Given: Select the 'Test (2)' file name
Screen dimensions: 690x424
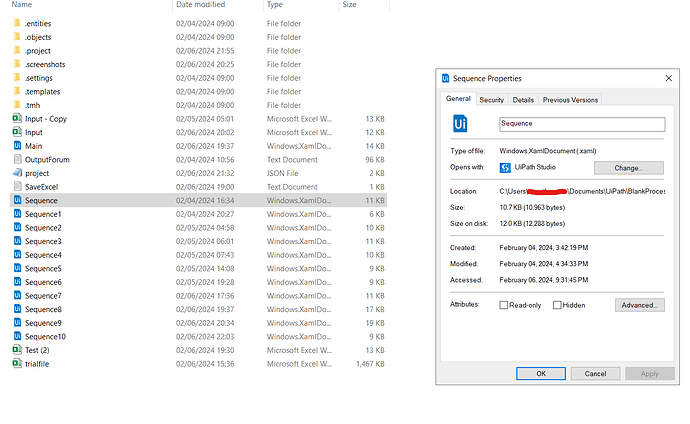Looking at the screenshot, I should pyautogui.click(x=37, y=350).
